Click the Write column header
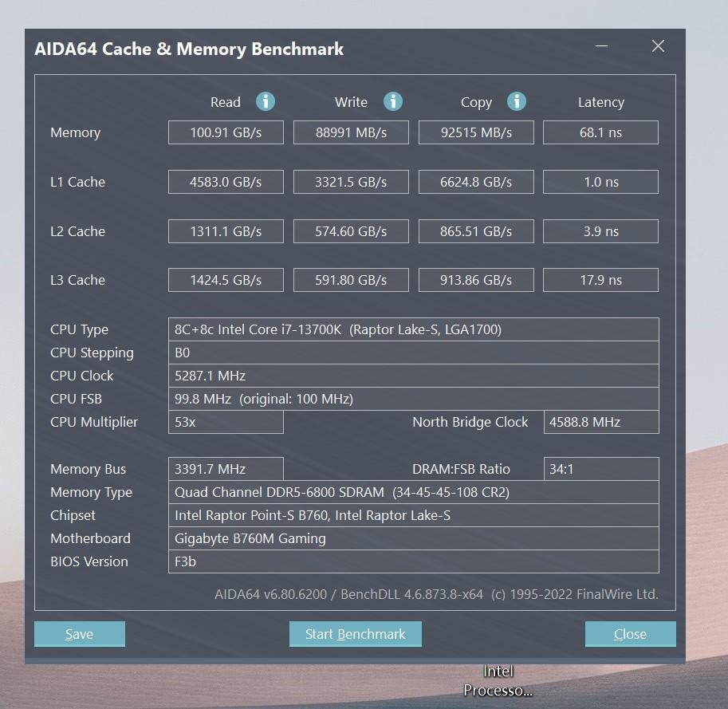This screenshot has height=709, width=728. pos(351,102)
